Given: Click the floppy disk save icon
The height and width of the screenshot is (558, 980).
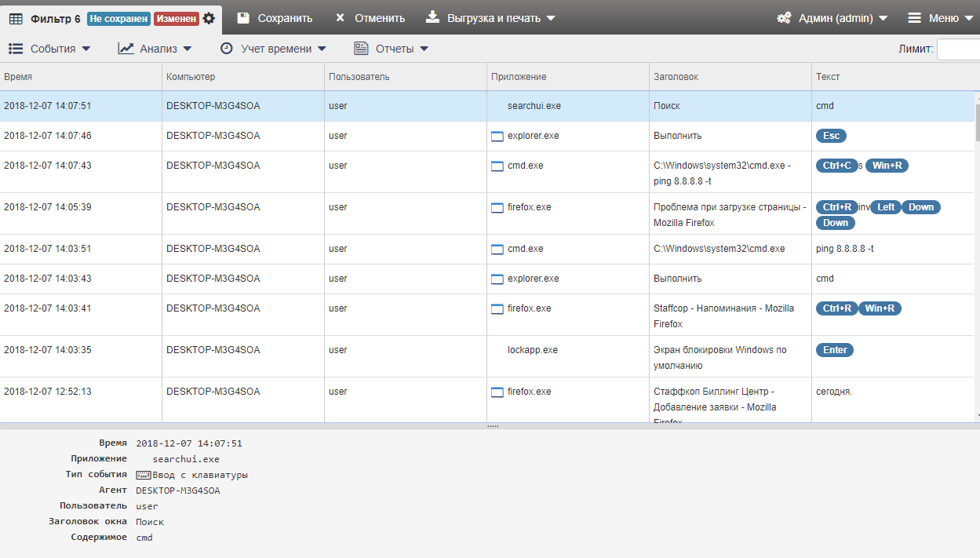Looking at the screenshot, I should 243,18.
